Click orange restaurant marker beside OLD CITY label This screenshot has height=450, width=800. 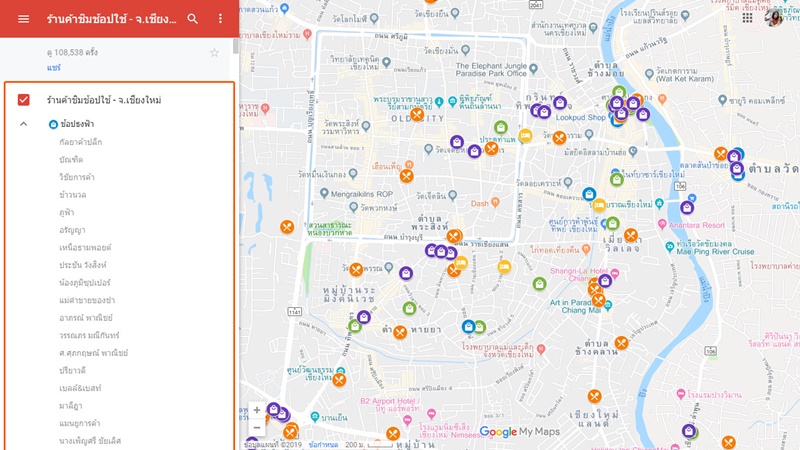pyautogui.click(x=417, y=114)
